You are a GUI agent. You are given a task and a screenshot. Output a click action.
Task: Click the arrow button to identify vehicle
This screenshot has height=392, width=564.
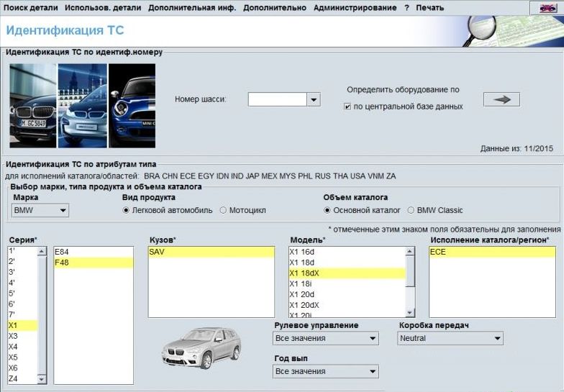501,99
